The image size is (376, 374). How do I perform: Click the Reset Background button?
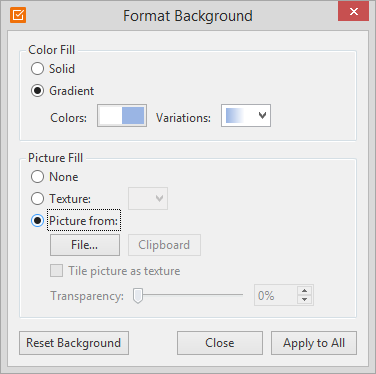point(74,343)
